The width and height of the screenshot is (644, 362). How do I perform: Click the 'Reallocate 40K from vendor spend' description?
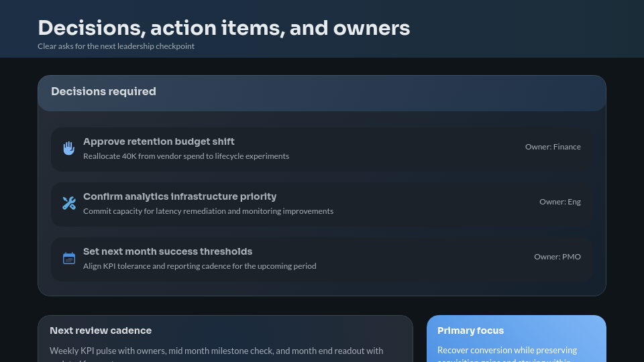pos(186,156)
